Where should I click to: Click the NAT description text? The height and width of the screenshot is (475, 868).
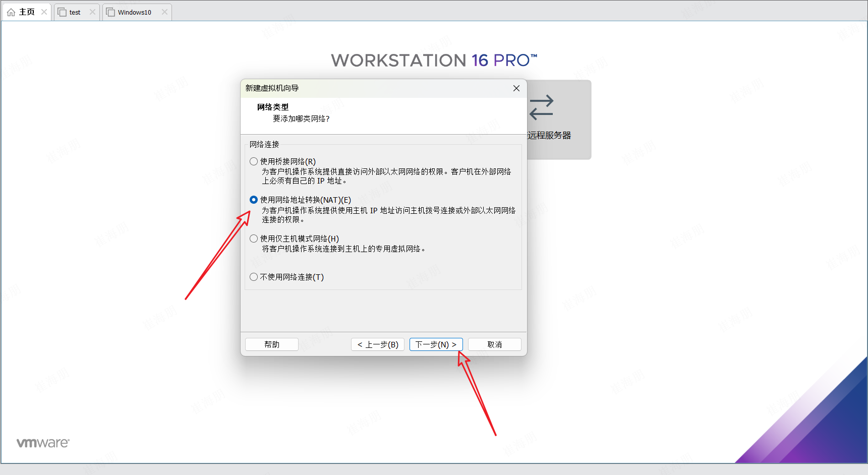click(388, 215)
